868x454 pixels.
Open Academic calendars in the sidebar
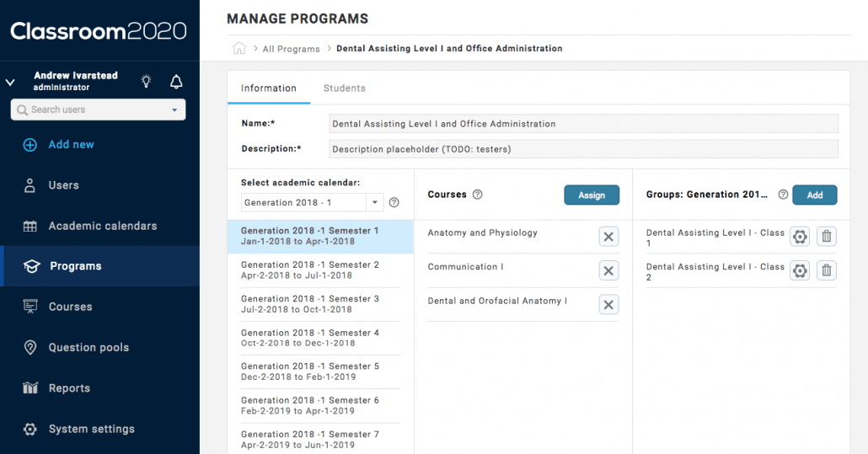102,226
